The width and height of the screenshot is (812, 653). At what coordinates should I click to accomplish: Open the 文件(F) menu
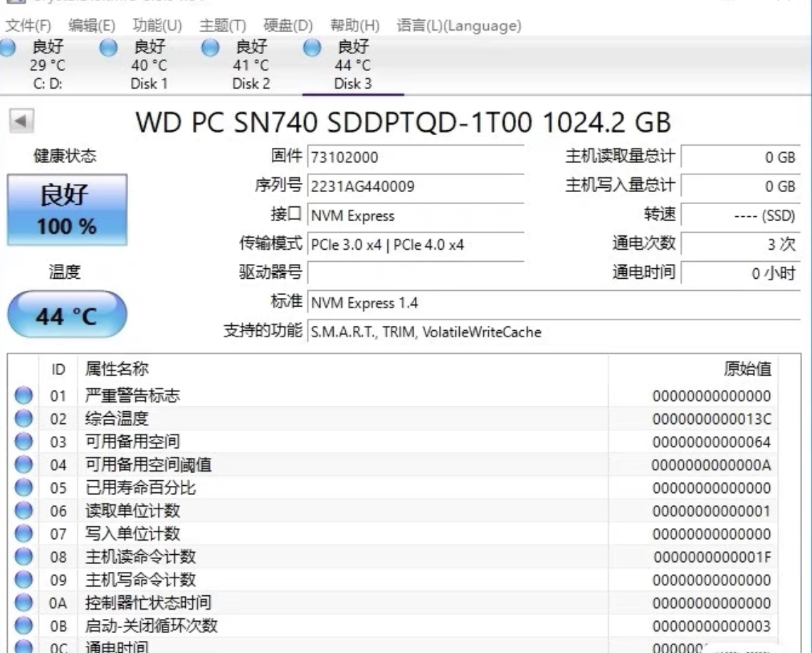[x=28, y=26]
